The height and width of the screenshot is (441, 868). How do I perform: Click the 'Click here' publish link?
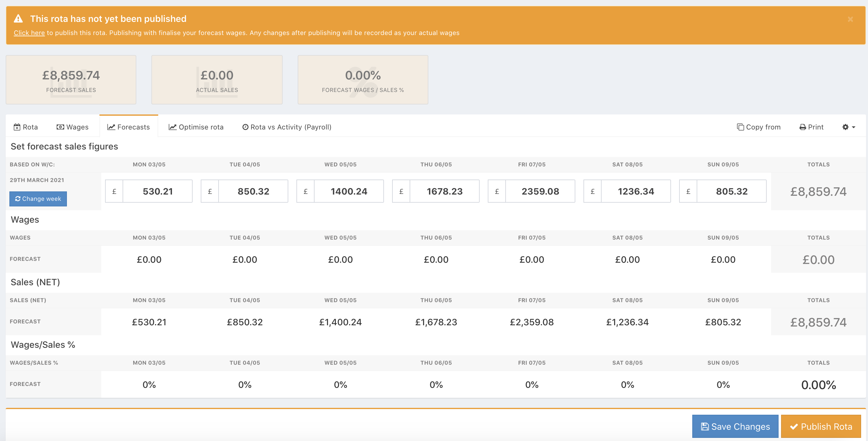pos(29,33)
